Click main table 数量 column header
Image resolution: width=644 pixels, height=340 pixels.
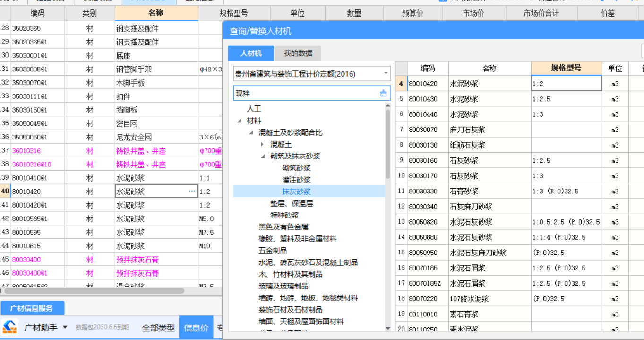click(x=354, y=13)
